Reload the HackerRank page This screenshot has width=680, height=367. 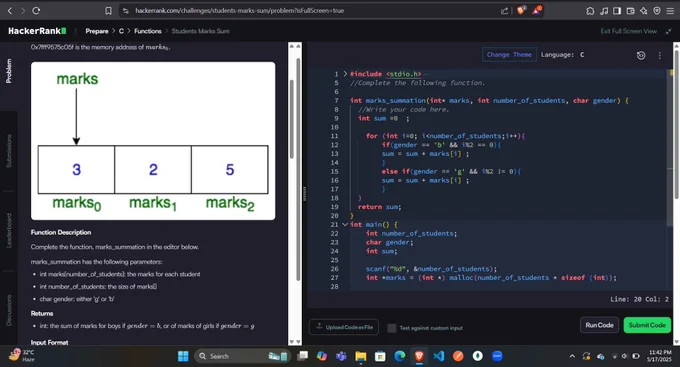[x=36, y=10]
